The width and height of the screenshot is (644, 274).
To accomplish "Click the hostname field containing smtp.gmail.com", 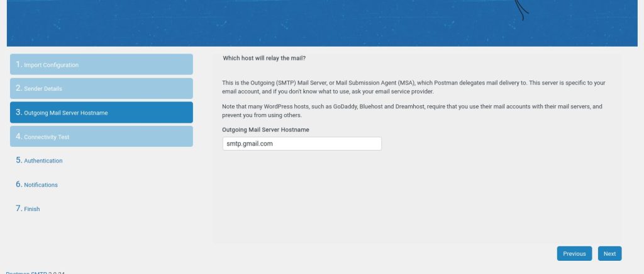I will pos(302,144).
